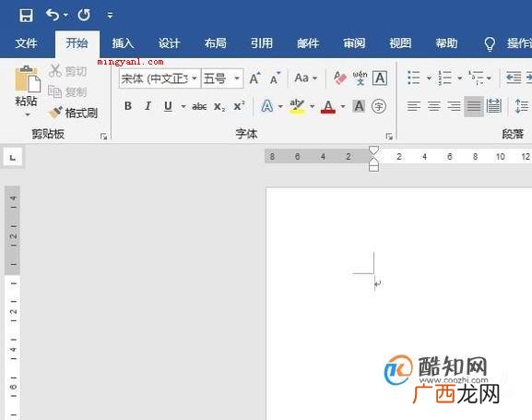Apply the yellow text highlight color

pos(297,107)
